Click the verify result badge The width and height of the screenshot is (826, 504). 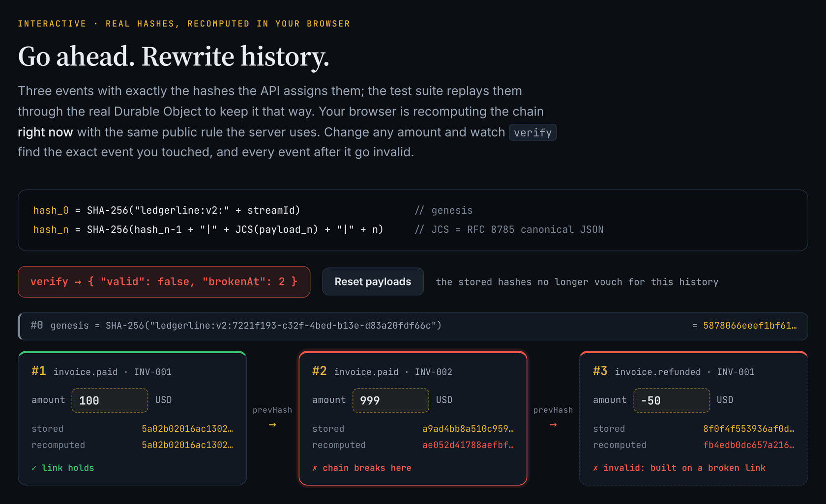[164, 281]
